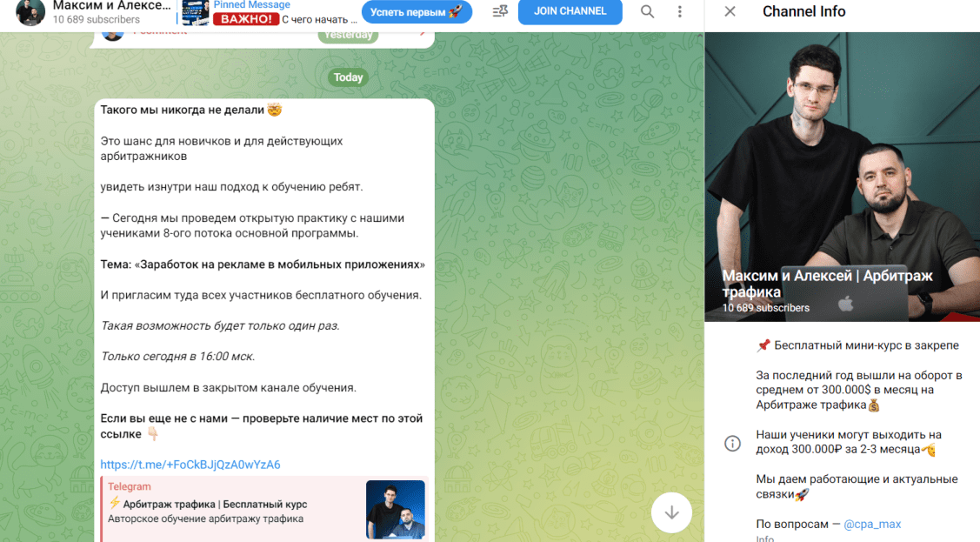This screenshot has width=980, height=542.
Task: Open the three-dot more options menu
Action: [680, 12]
